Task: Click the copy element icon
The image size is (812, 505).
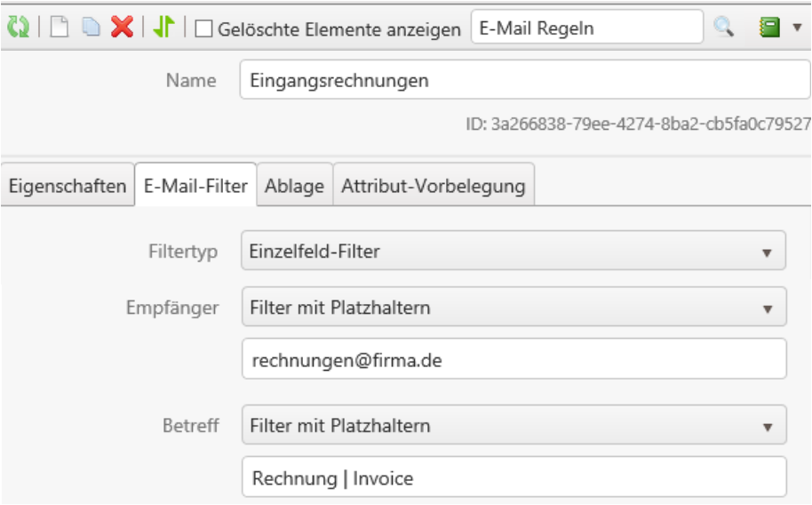Action: point(91,28)
